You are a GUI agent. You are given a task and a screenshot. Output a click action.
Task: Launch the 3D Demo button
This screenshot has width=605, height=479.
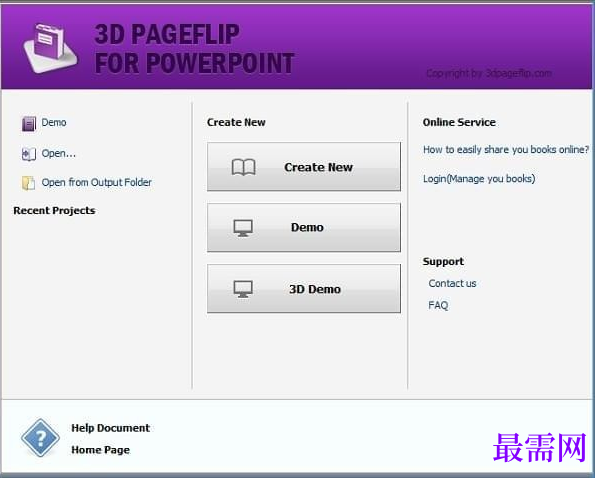pyautogui.click(x=304, y=289)
